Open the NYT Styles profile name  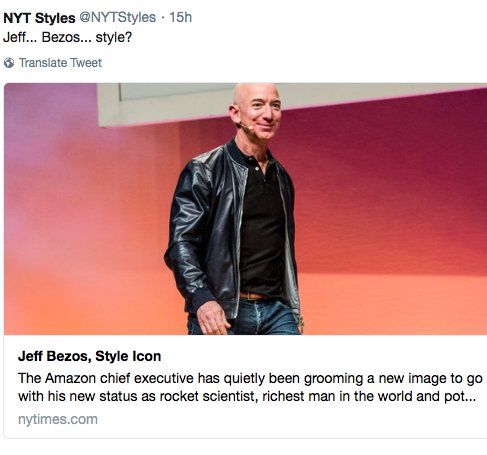(39, 18)
